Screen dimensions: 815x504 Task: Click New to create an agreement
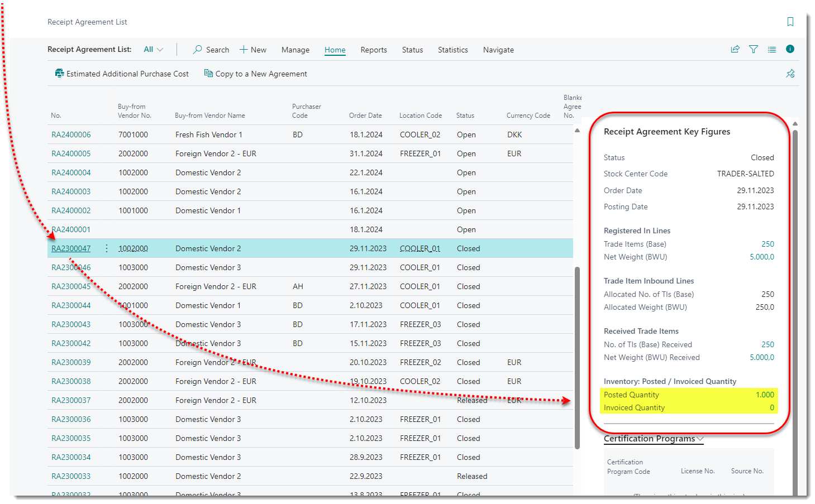tap(252, 50)
